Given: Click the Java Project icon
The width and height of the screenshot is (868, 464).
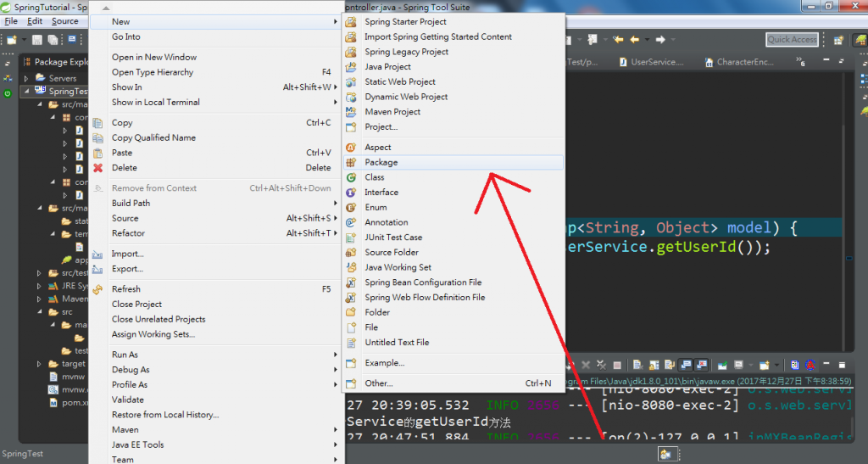Looking at the screenshot, I should (351, 66).
